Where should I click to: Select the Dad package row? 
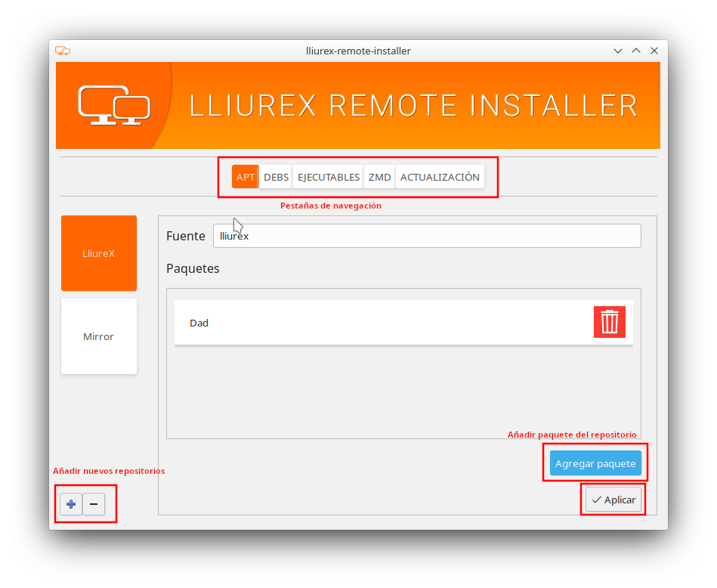[x=378, y=323]
